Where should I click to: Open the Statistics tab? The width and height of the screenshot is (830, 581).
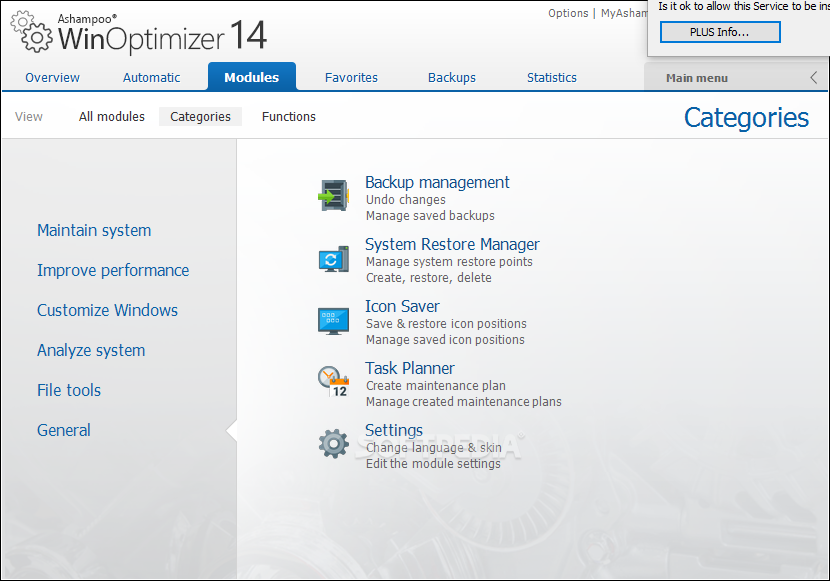click(x=552, y=77)
